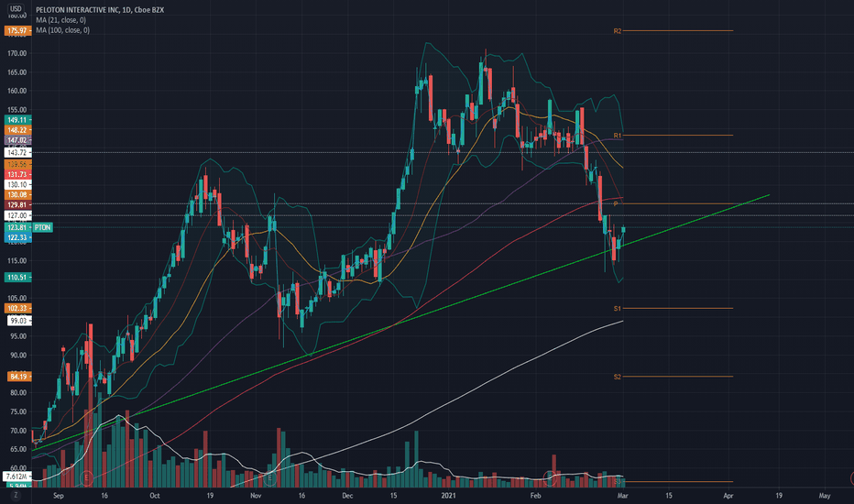Click the Dec label on time axis
Image resolution: width=854 pixels, height=504 pixels.
(x=347, y=496)
